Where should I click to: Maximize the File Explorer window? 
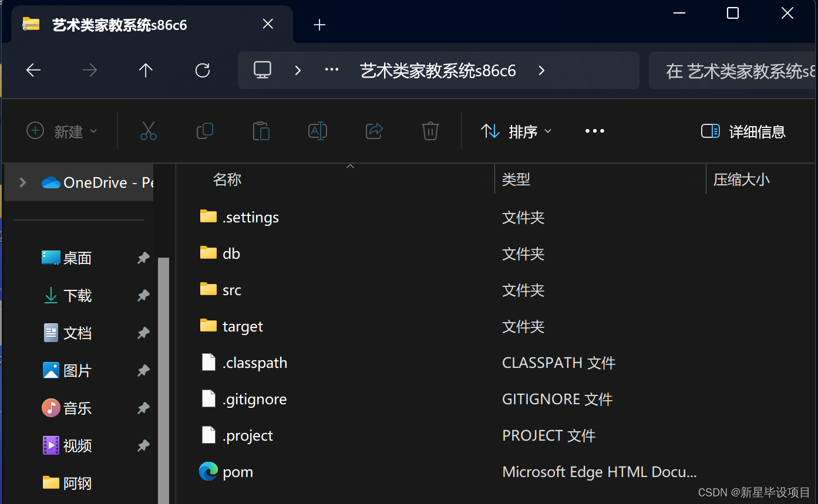coord(733,13)
